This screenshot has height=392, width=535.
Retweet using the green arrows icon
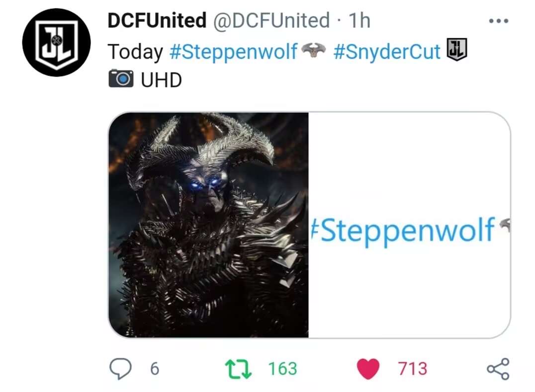pyautogui.click(x=239, y=369)
